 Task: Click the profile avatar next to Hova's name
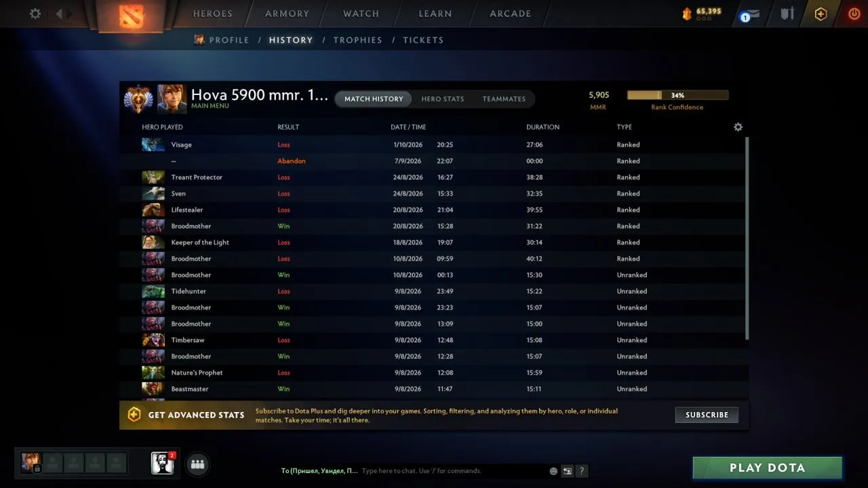coord(172,99)
